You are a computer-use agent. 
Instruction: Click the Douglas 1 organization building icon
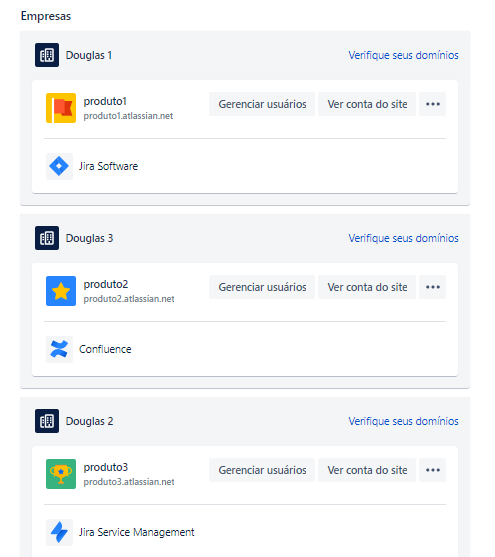click(x=47, y=55)
